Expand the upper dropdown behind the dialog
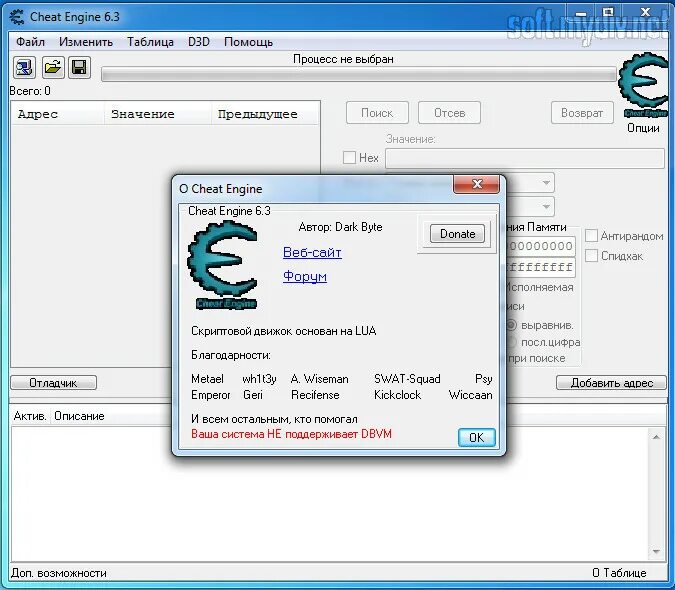The width and height of the screenshot is (675, 590). 546,183
